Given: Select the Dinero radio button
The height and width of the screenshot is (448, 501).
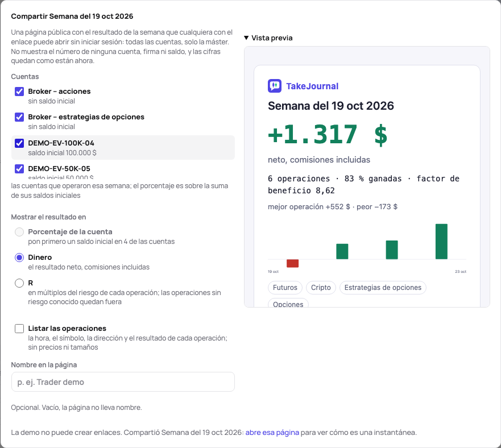Looking at the screenshot, I should pos(19,258).
